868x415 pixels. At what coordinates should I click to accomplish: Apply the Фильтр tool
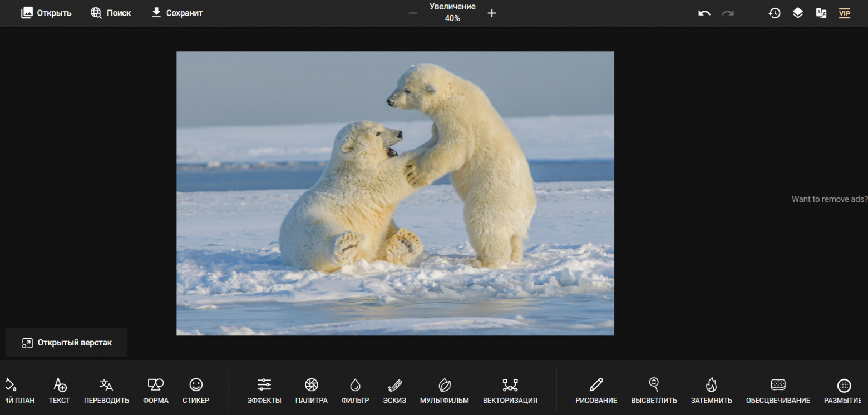tap(354, 389)
